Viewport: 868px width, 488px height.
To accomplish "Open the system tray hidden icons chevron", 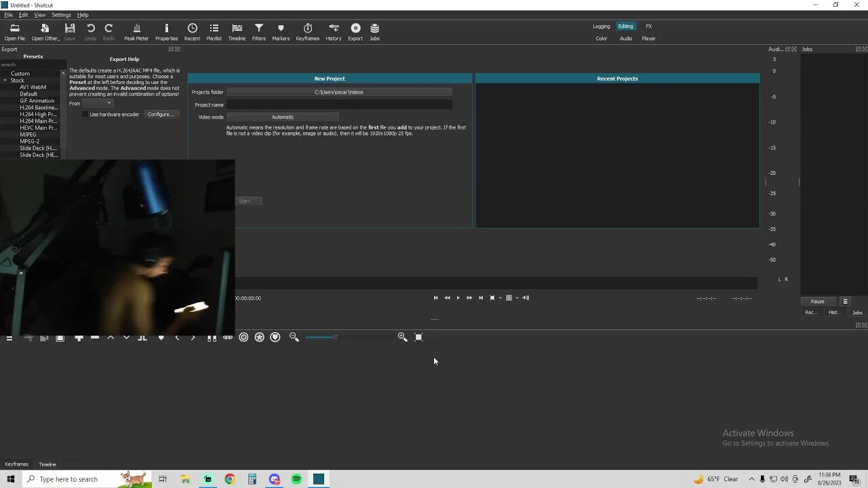I will pyautogui.click(x=751, y=479).
